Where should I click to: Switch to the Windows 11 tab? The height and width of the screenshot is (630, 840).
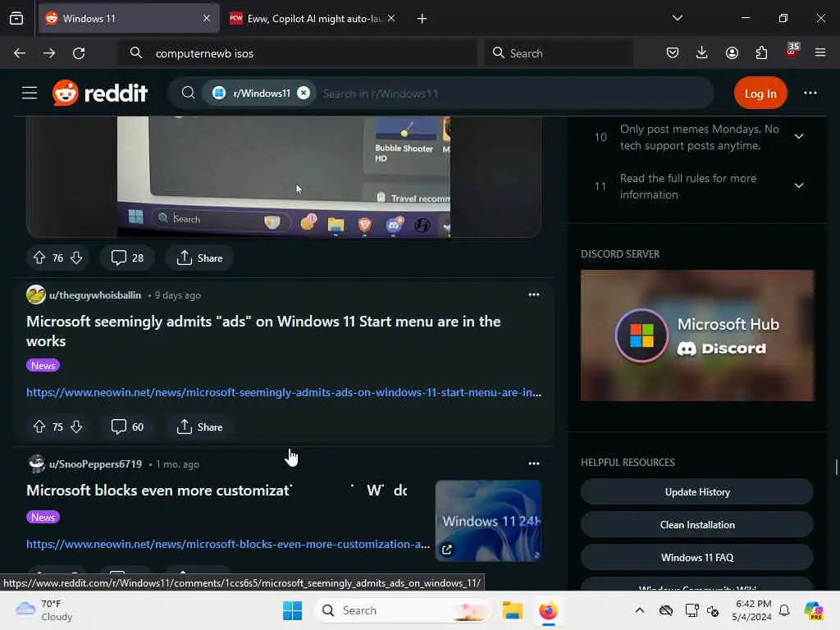(129, 19)
